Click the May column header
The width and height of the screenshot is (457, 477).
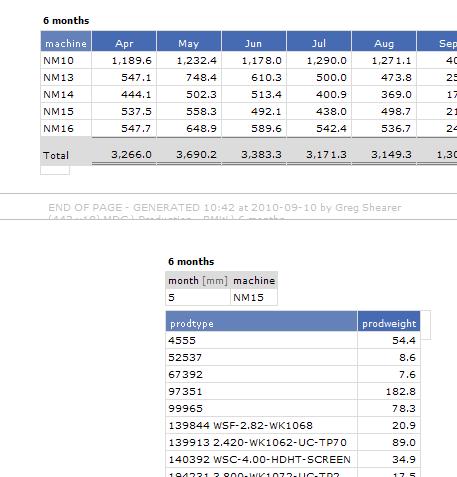coord(189,42)
